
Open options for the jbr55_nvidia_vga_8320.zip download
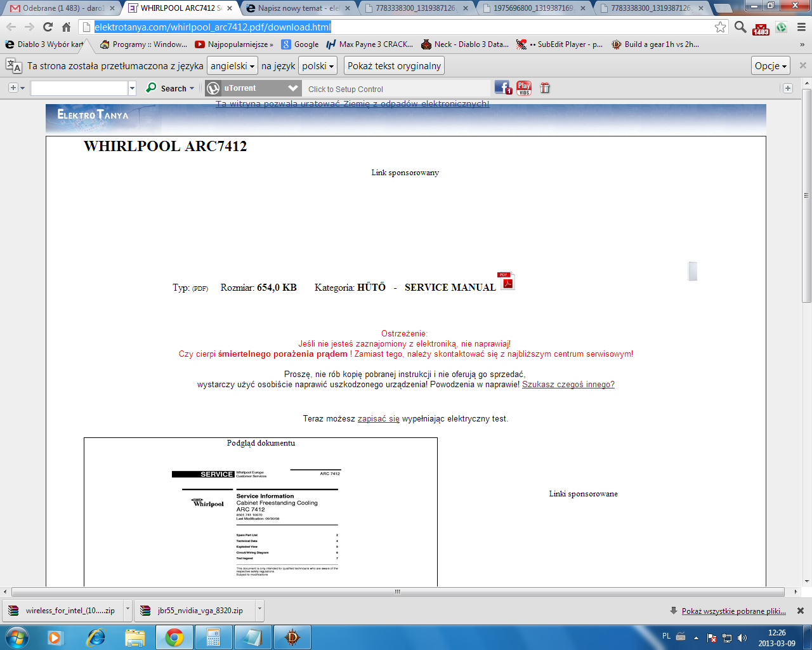(259, 611)
